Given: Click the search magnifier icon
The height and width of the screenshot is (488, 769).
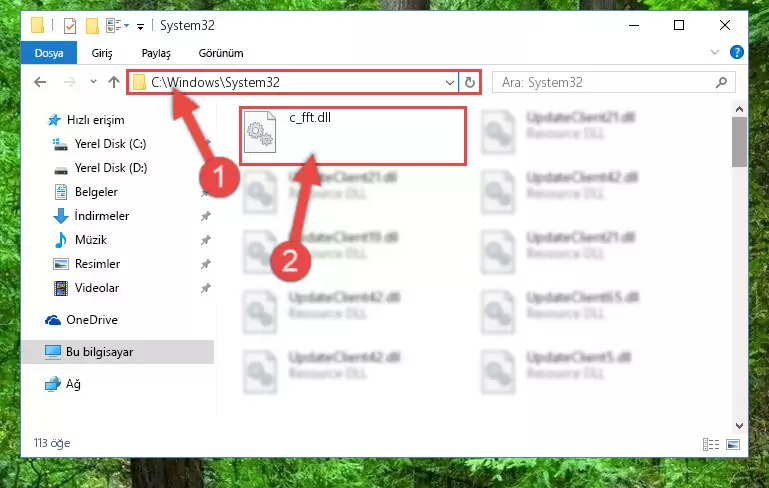Looking at the screenshot, I should pyautogui.click(x=721, y=82).
